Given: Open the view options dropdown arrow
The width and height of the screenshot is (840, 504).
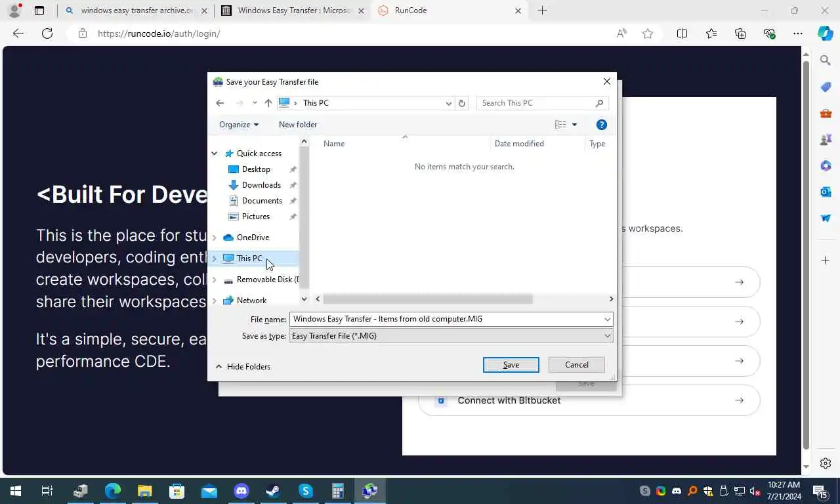Looking at the screenshot, I should pos(574,125).
